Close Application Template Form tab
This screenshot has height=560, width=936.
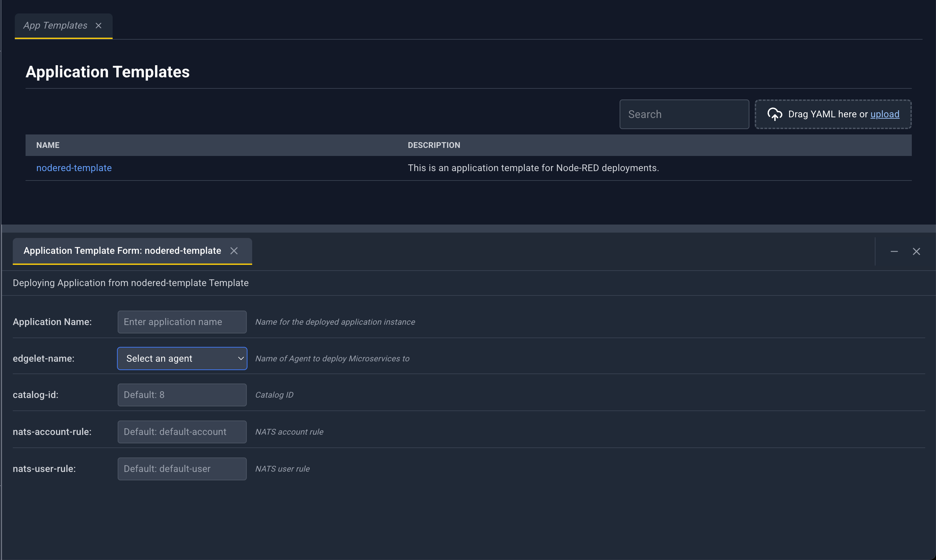coord(234,251)
